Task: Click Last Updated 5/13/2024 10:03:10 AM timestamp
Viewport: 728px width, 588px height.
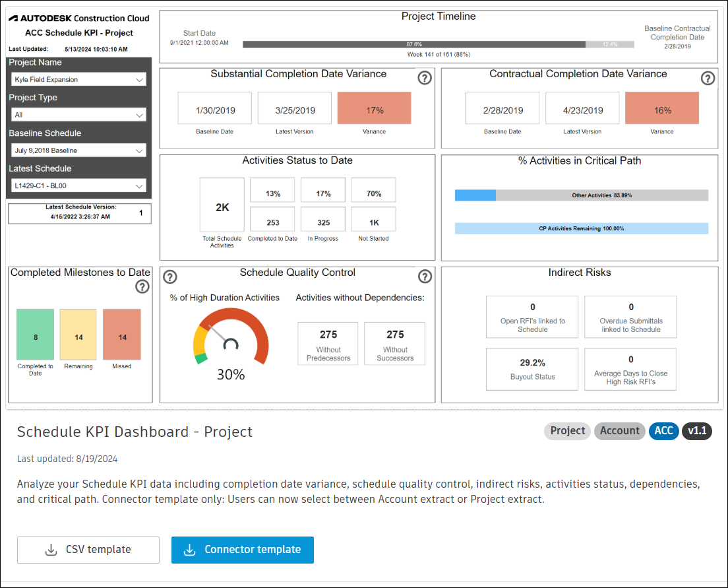Action: coord(96,49)
